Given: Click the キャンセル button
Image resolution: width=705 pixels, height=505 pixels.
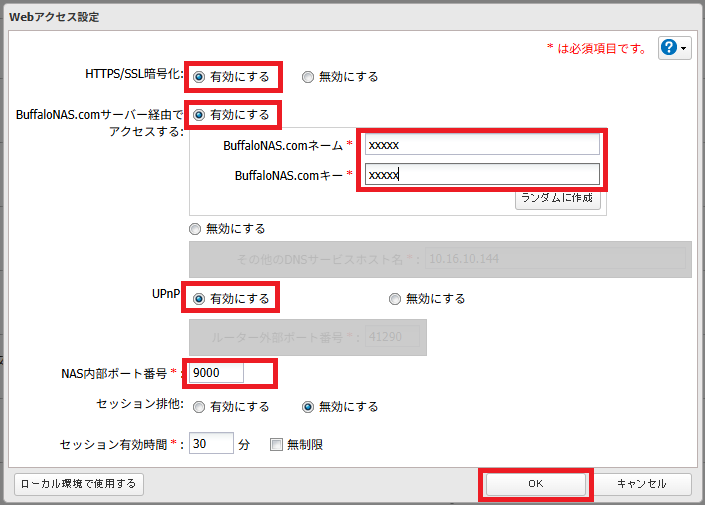Looking at the screenshot, I should (x=642, y=484).
